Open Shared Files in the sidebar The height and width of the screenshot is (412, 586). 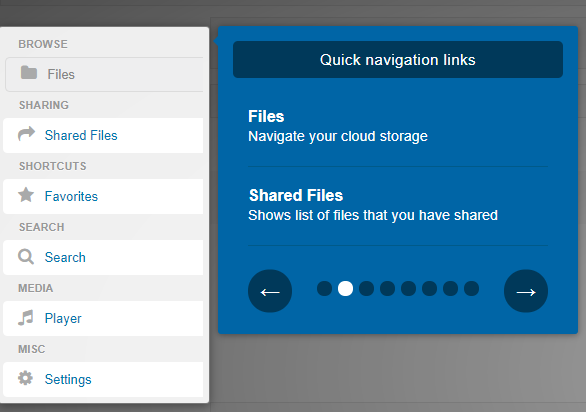[x=103, y=135]
